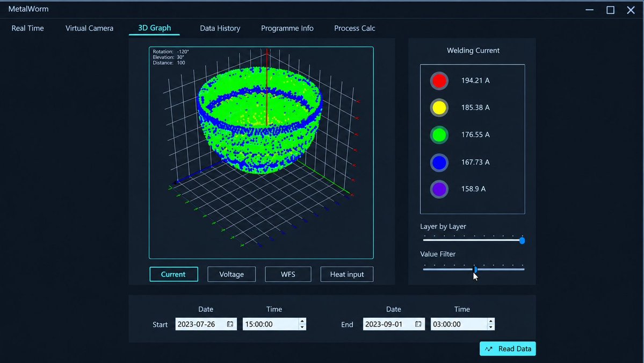Viewport: 644px width, 363px height.
Task: Open the Virtual Camera tab
Action: click(x=89, y=28)
